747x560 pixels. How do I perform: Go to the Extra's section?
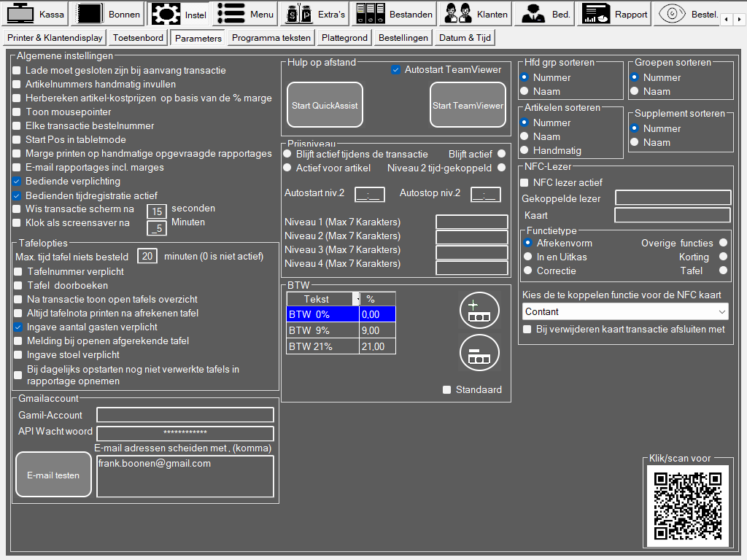click(314, 14)
